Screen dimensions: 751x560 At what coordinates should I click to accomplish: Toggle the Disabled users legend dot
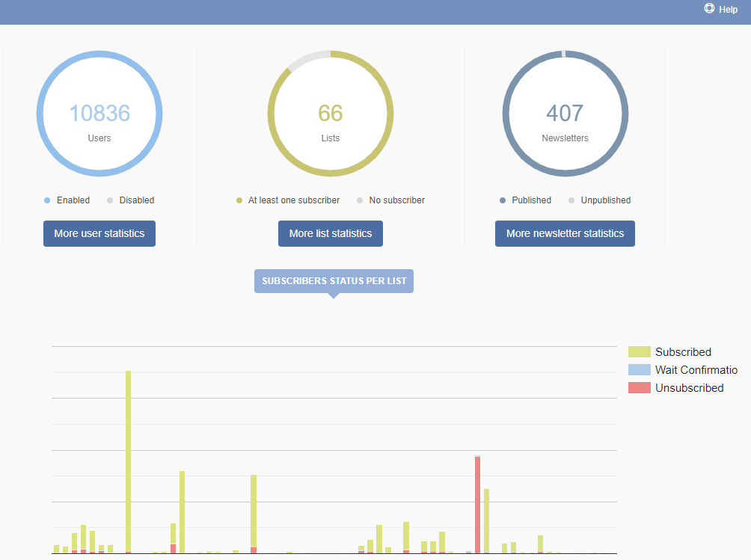[x=110, y=200]
